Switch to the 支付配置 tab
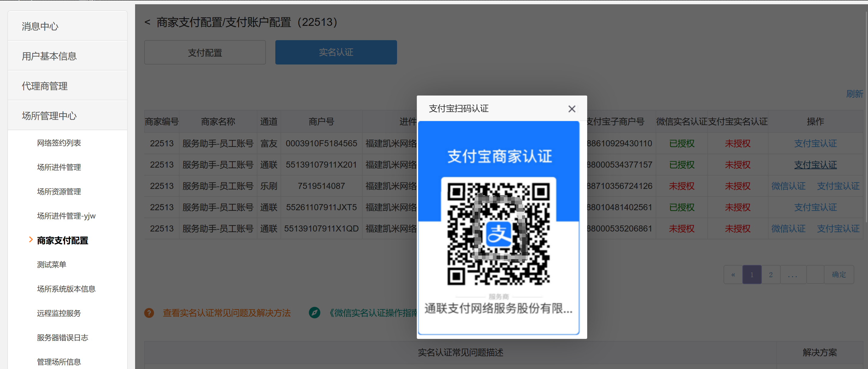 click(205, 52)
